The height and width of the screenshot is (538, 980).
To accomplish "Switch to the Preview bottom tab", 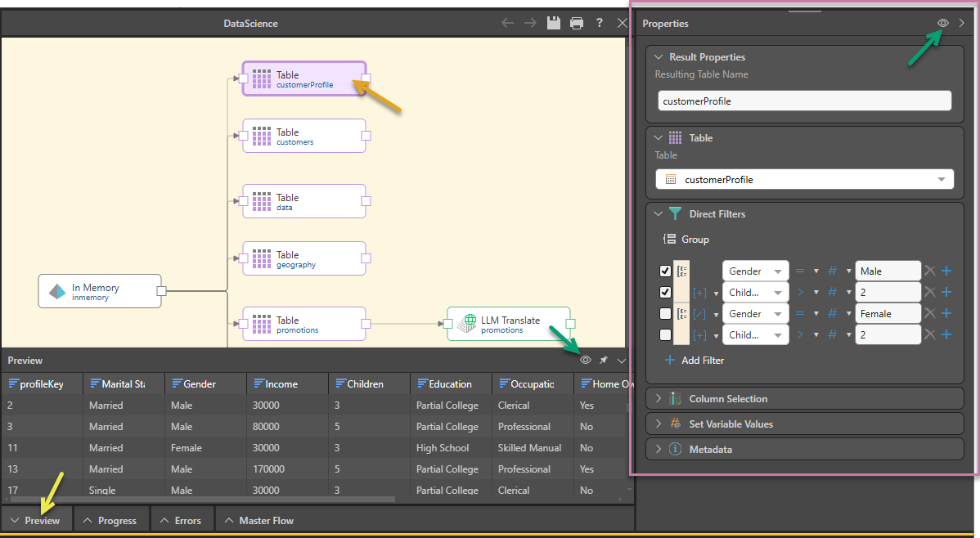I will 36,520.
